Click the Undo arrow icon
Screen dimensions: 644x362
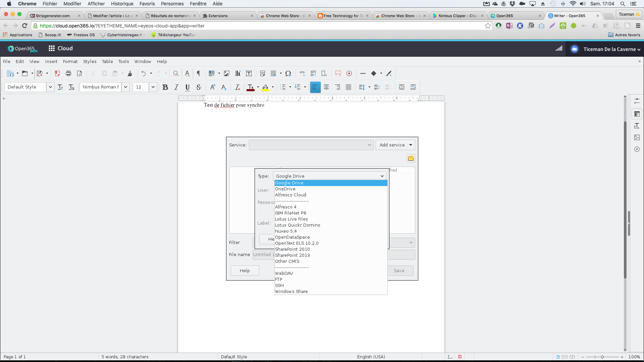click(x=144, y=73)
